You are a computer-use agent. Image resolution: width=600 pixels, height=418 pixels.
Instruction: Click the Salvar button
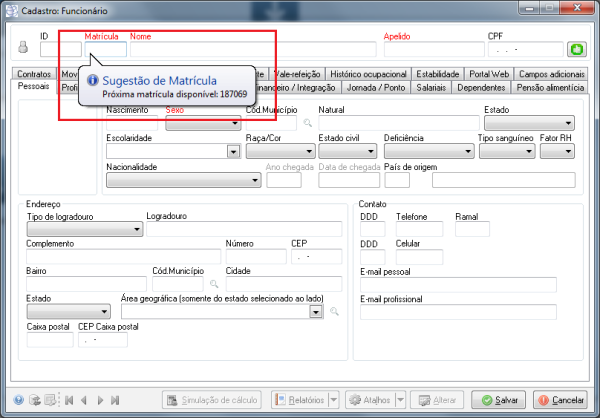pos(499,400)
